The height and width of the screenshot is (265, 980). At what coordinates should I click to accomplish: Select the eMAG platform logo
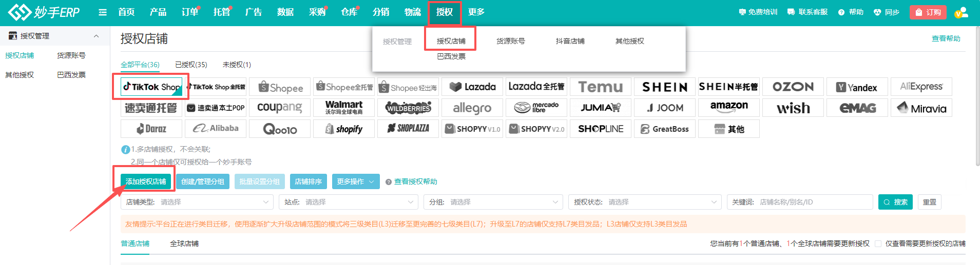pyautogui.click(x=857, y=108)
